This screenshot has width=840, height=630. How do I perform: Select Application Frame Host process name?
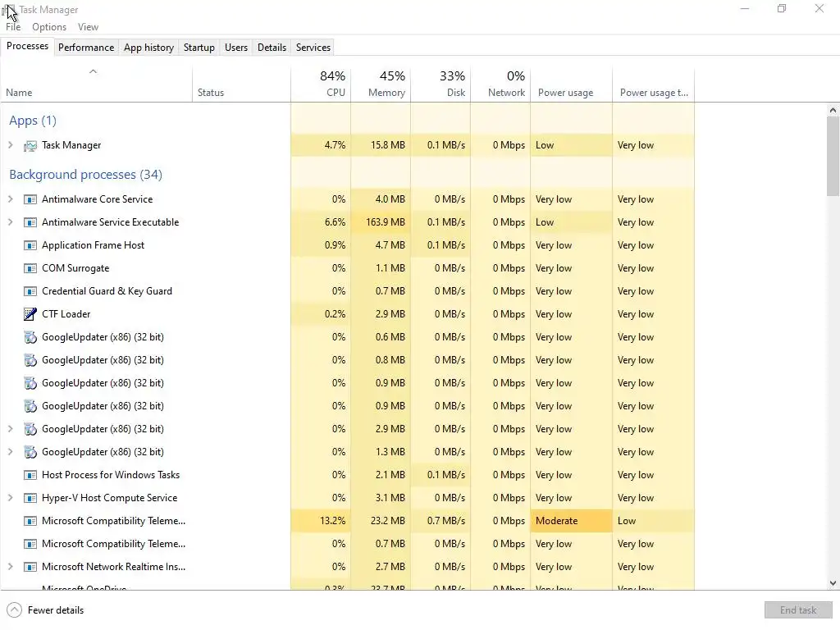[94, 245]
